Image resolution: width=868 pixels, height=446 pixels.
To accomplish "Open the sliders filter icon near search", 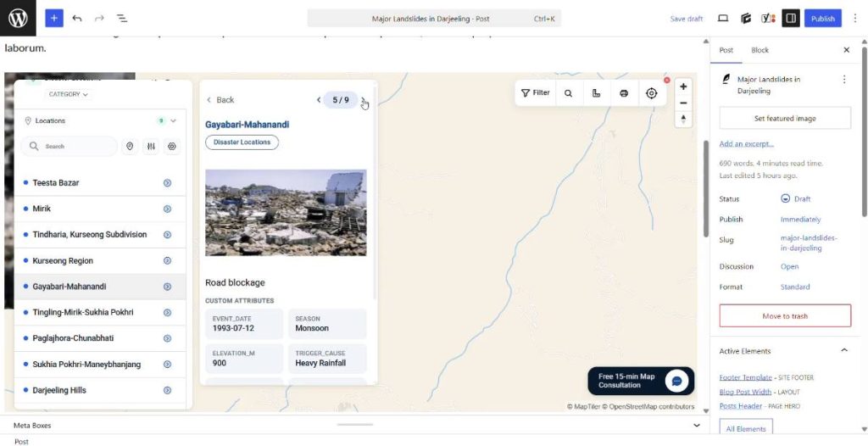I will 151,147.
